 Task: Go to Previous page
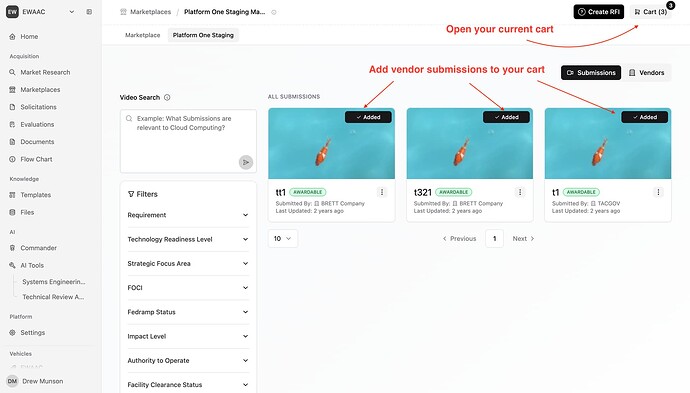pos(459,239)
